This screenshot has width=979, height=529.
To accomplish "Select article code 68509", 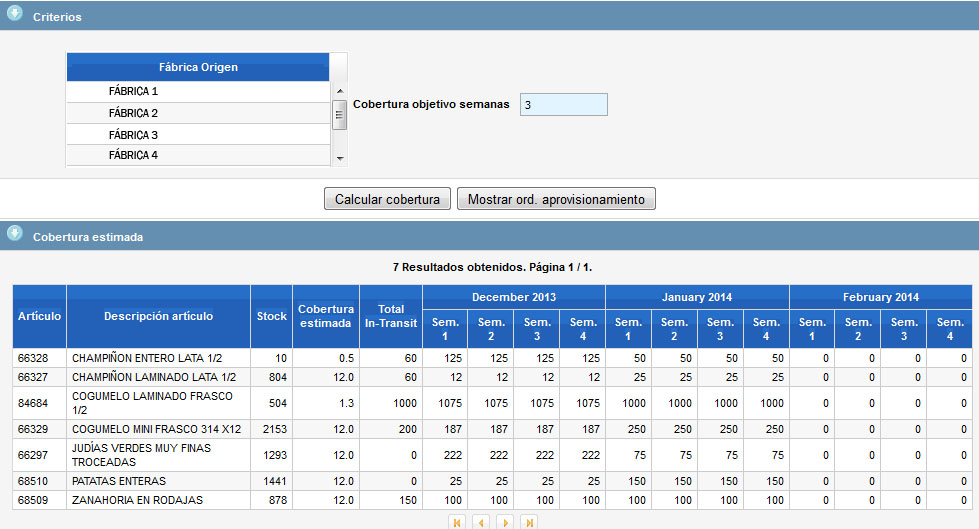I will (33, 500).
